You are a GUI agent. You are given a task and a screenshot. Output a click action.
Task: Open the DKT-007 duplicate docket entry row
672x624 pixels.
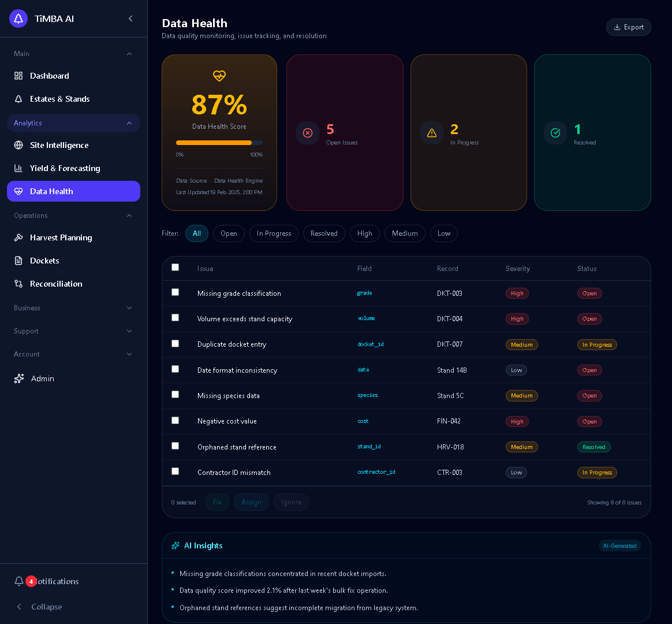[231, 344]
